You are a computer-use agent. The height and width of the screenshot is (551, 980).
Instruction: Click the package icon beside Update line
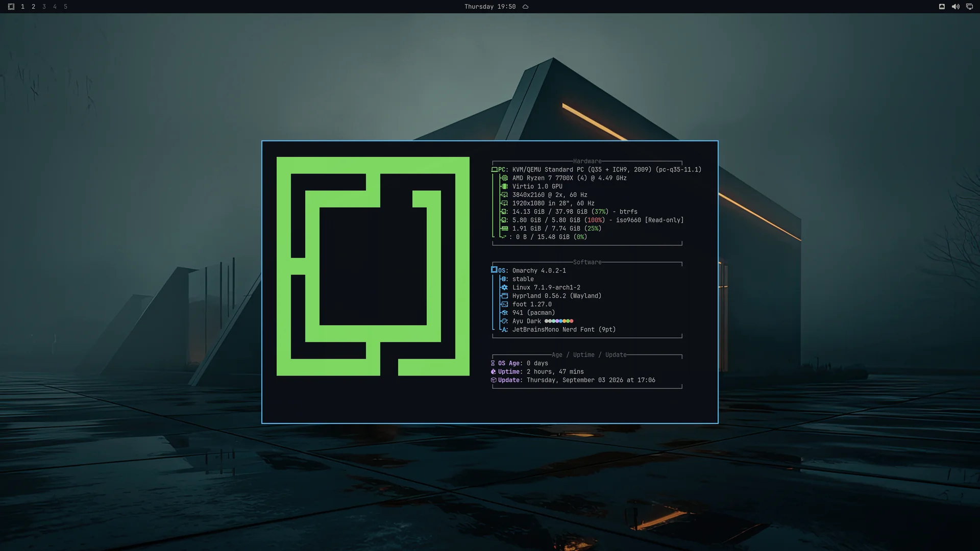click(x=493, y=380)
